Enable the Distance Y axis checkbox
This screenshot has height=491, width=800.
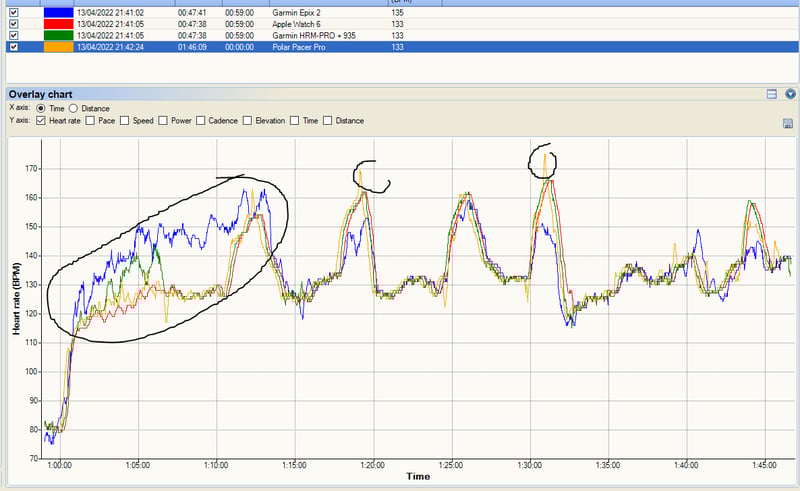(x=328, y=120)
